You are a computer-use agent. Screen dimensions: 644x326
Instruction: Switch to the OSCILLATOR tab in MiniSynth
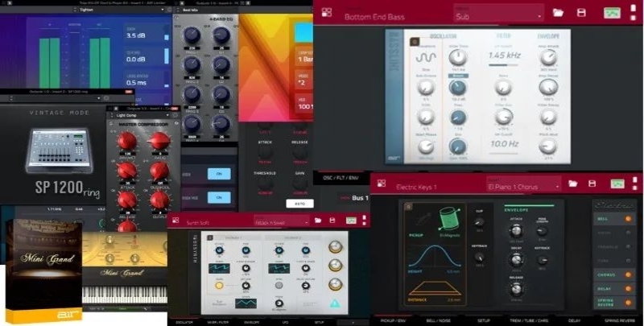[184, 323]
